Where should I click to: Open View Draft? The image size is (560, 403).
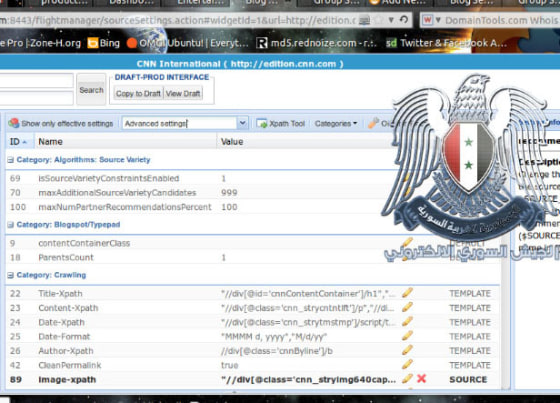183,94
